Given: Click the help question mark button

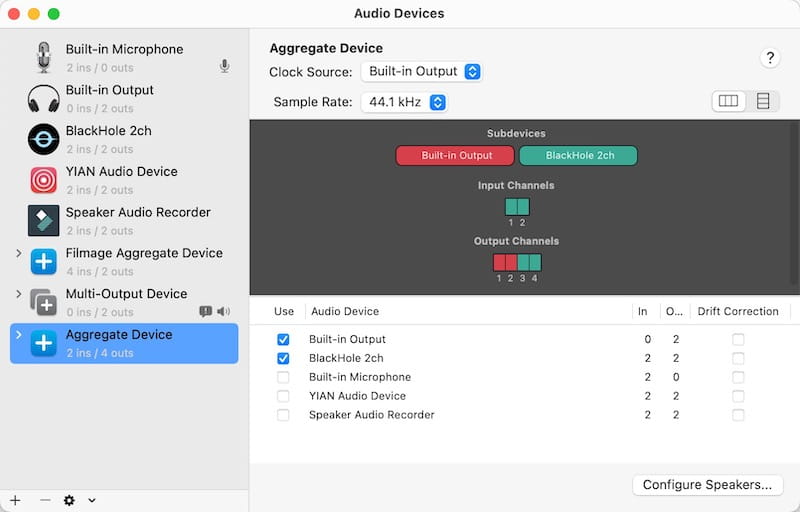Looking at the screenshot, I should click(769, 58).
